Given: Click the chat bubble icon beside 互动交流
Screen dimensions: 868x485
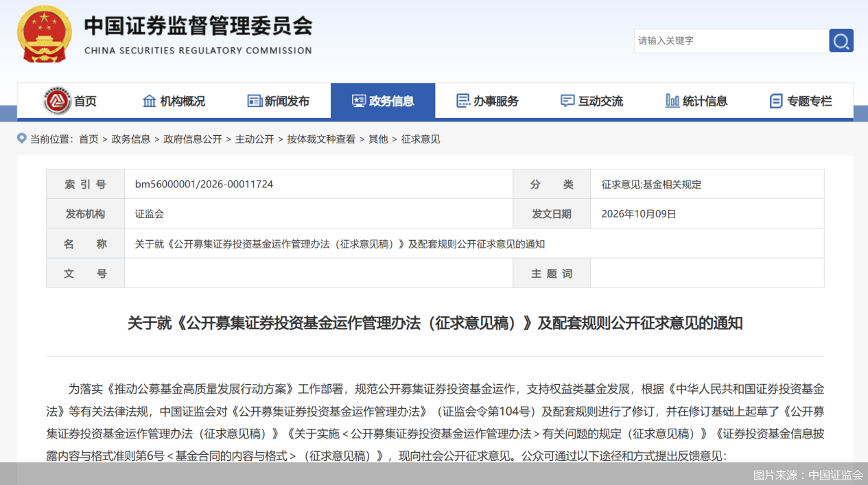Looking at the screenshot, I should (567, 101).
